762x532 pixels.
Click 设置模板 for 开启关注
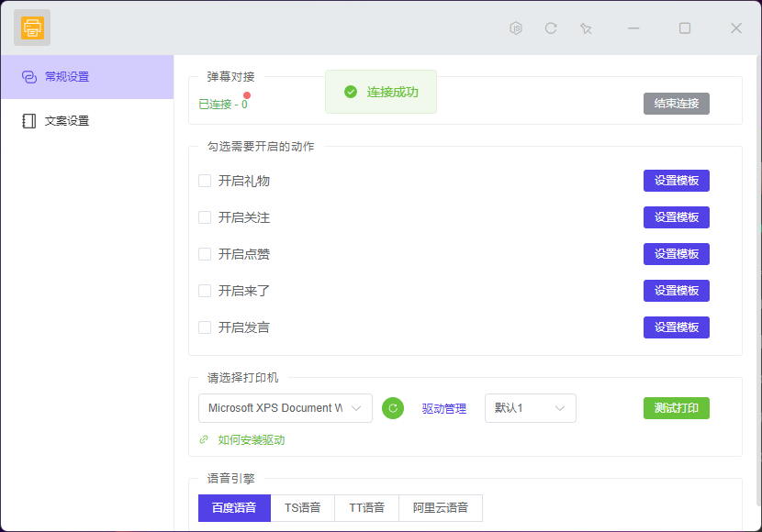[676, 217]
